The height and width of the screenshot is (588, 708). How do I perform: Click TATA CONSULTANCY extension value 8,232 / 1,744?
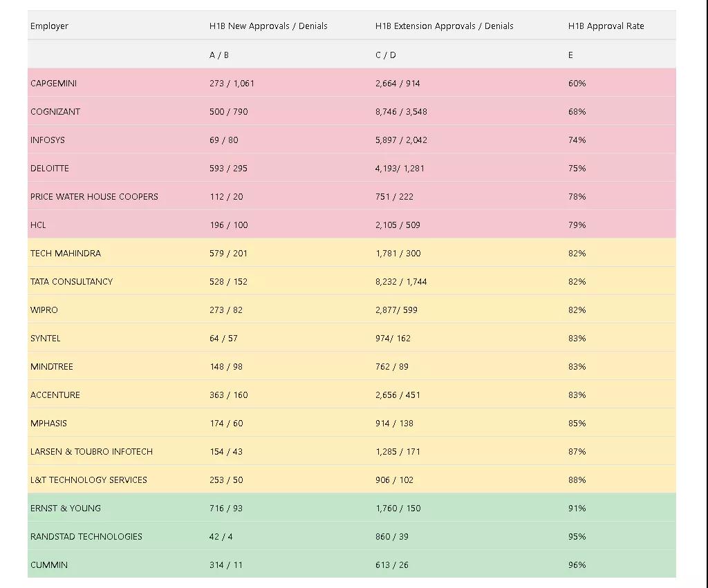pyautogui.click(x=400, y=282)
